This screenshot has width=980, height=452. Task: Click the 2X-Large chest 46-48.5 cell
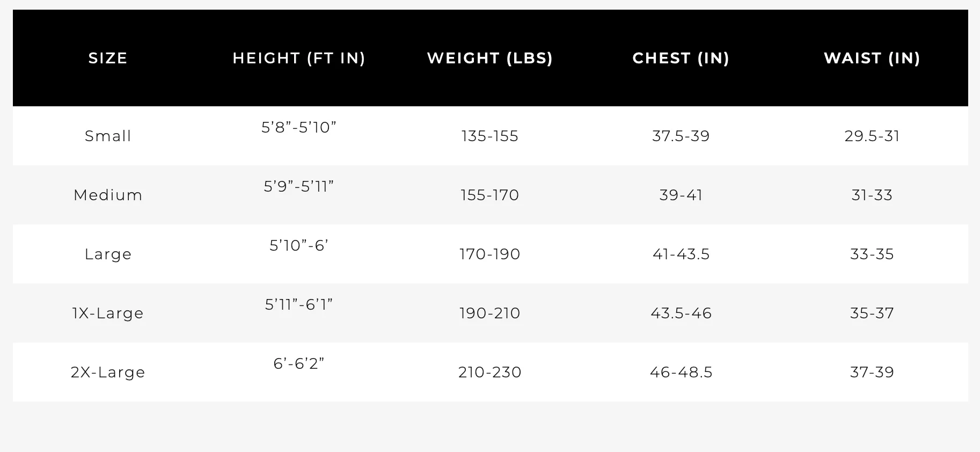tap(681, 372)
